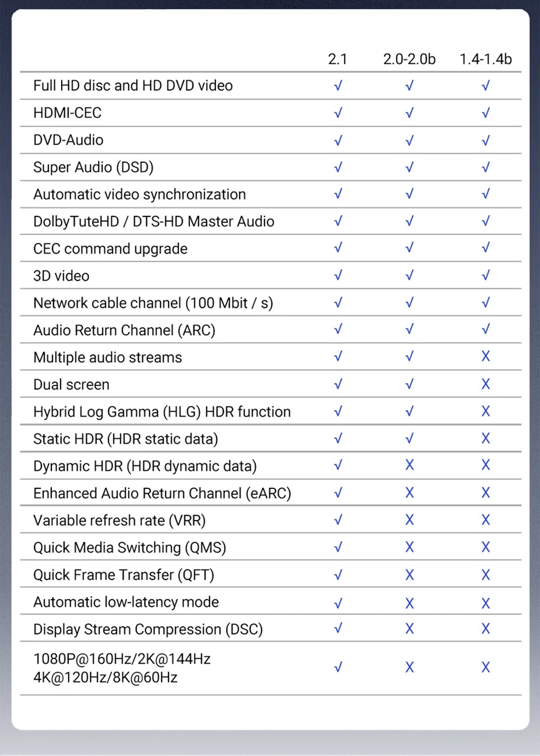The height and width of the screenshot is (756, 540).
Task: Click the 2.0-2.0b X for Dynamic HDR
Action: tap(409, 465)
